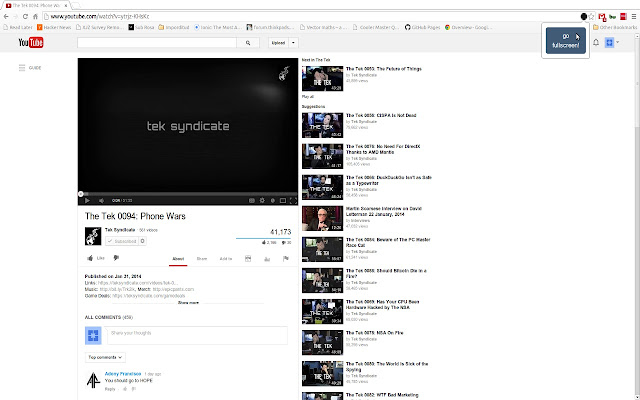Open The Tek 0075: NSA On Fire
This screenshot has height=400, width=640.
(374, 333)
